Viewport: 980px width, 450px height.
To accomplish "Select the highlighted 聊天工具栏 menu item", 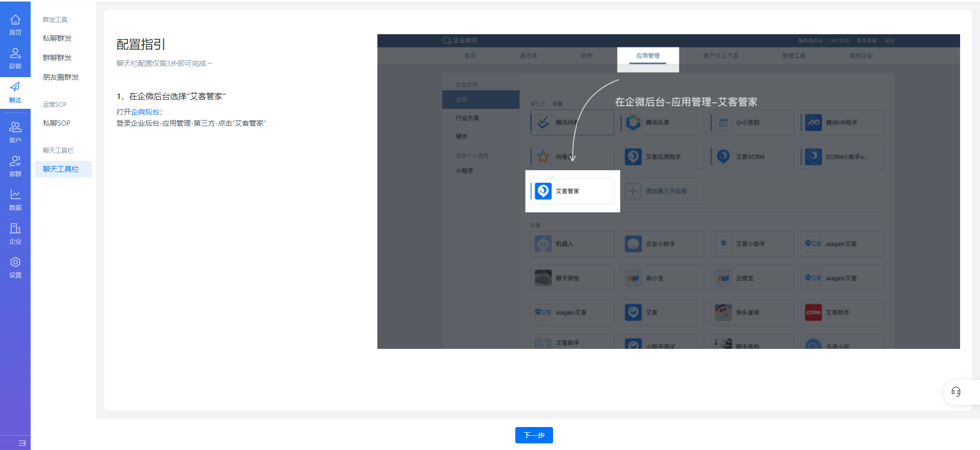I will [x=61, y=169].
